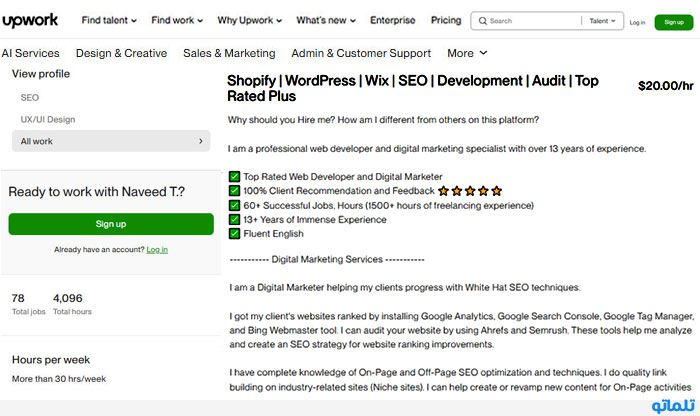Click the last gold star icon

coord(496,191)
